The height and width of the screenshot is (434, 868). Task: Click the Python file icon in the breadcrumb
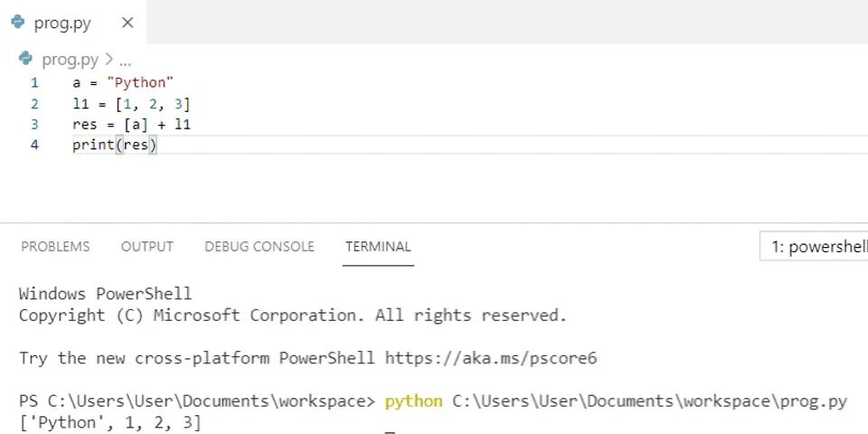tap(26, 60)
